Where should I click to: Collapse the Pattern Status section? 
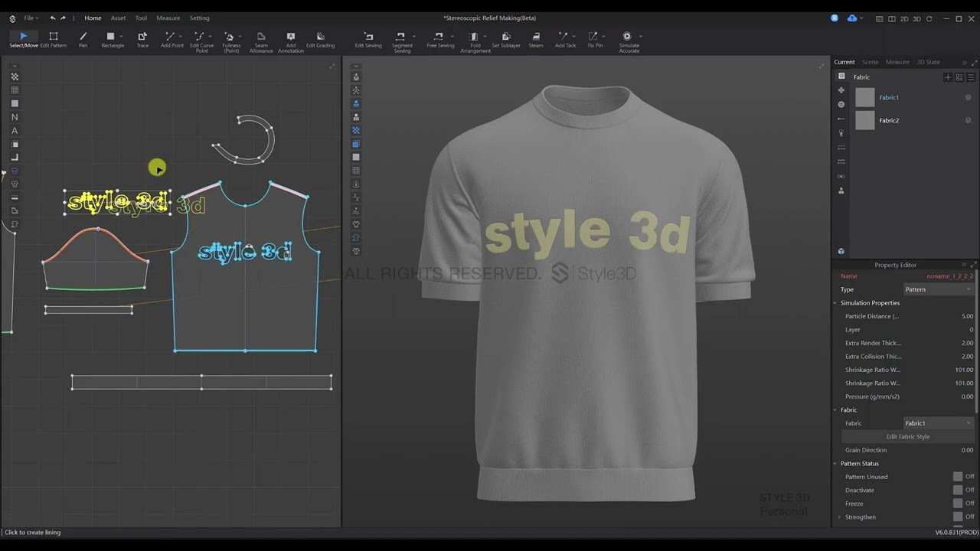835,464
